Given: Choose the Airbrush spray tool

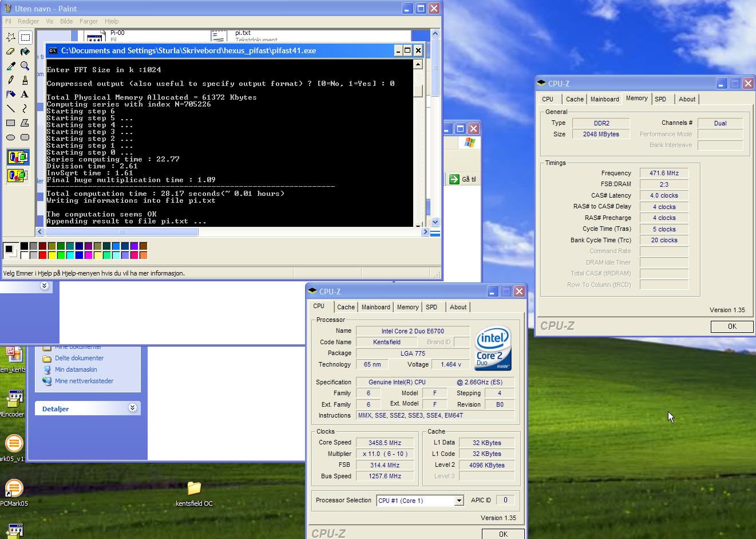Looking at the screenshot, I should (11, 95).
